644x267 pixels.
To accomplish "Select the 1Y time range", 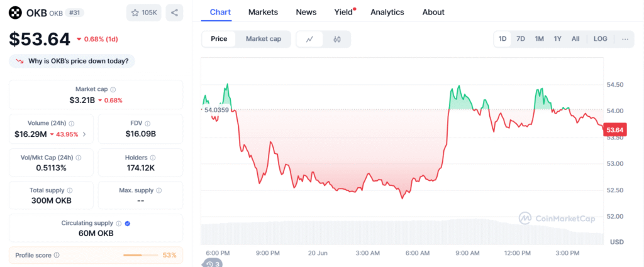I will coord(557,39).
